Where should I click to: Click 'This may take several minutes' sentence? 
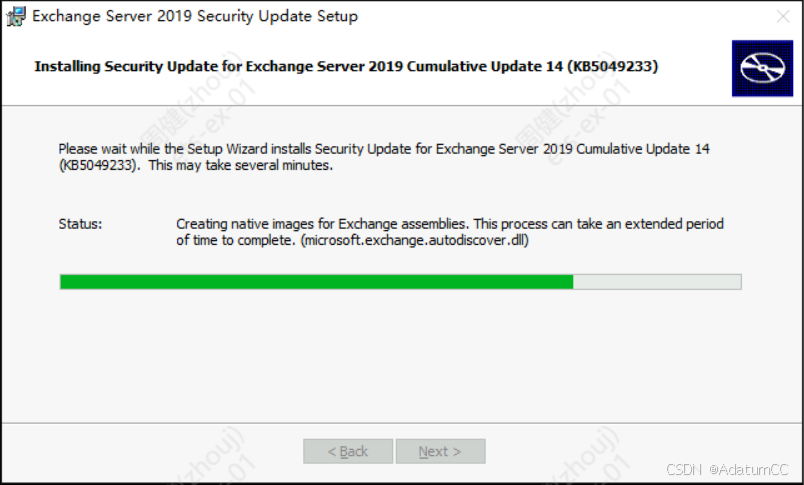240,166
